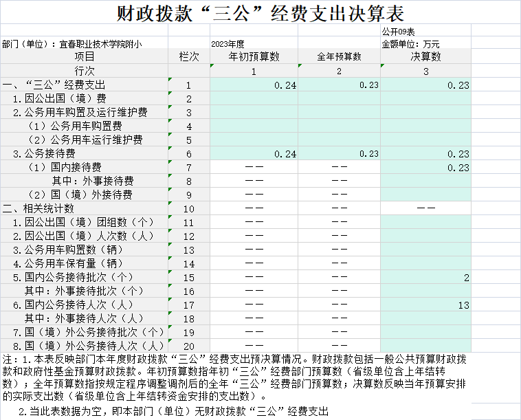The height and width of the screenshot is (420, 521).
Task: Select the 项目 header cell
Action: 84,56
